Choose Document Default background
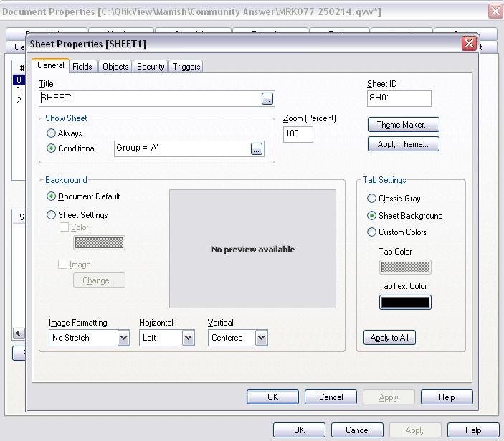The height and width of the screenshot is (441, 504). 83,196
